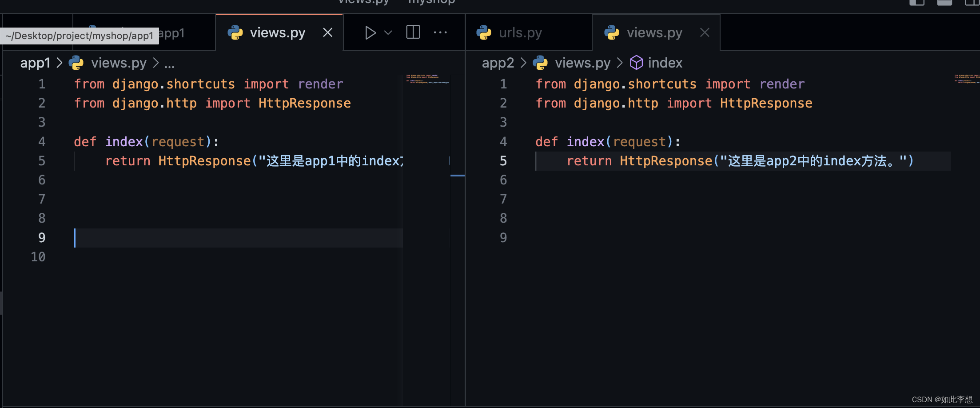This screenshot has width=980, height=408.
Task: Click 'django.shortcuts' in right editor line 1
Action: pos(635,84)
